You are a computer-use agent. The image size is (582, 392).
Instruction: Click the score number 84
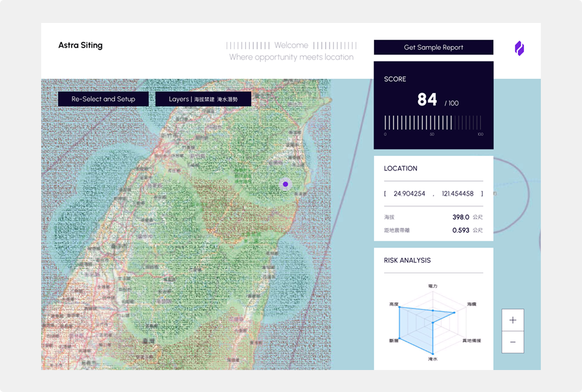(x=427, y=99)
